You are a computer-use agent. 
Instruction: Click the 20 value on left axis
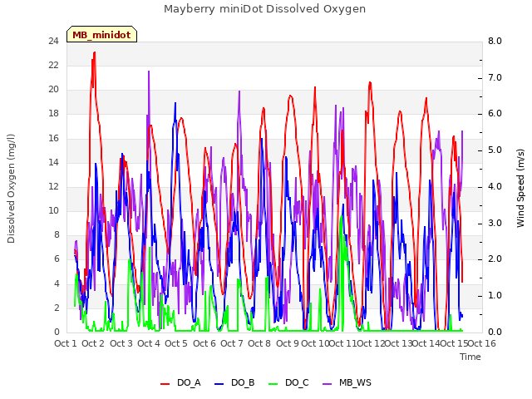[x=53, y=89]
